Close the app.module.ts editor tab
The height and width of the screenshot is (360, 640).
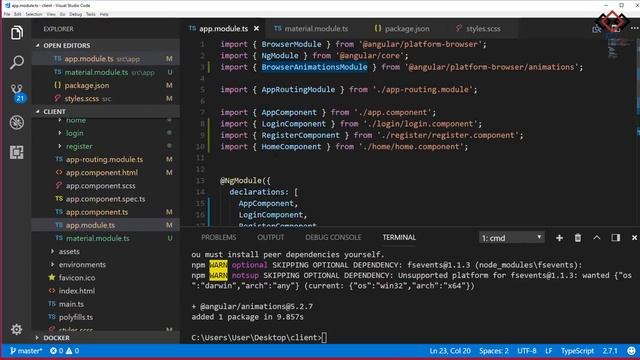(x=256, y=29)
